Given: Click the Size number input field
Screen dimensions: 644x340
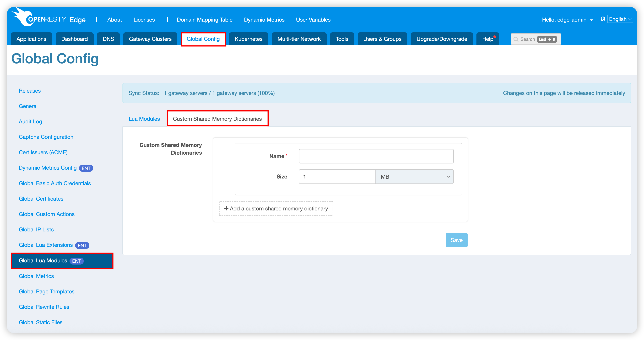Looking at the screenshot, I should 337,177.
